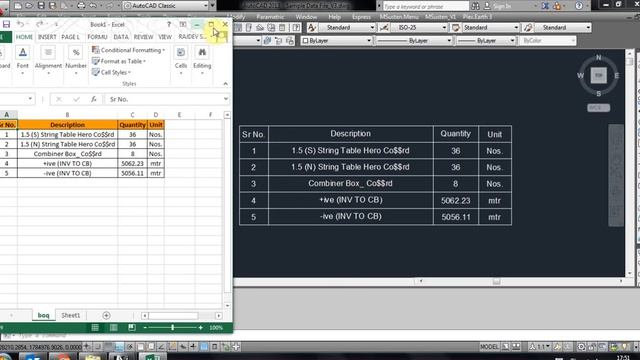Viewport: 640px width, 360px height.
Task: Click formula bar Cancel X icon
Action: [59, 99]
